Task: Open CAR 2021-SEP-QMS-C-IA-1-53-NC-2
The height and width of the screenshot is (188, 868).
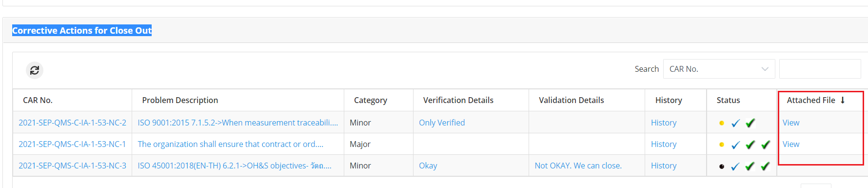Action: click(72, 123)
